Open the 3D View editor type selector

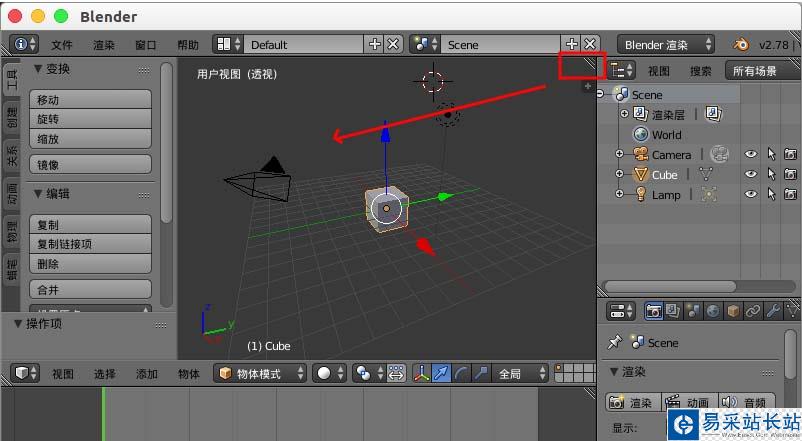pos(25,373)
